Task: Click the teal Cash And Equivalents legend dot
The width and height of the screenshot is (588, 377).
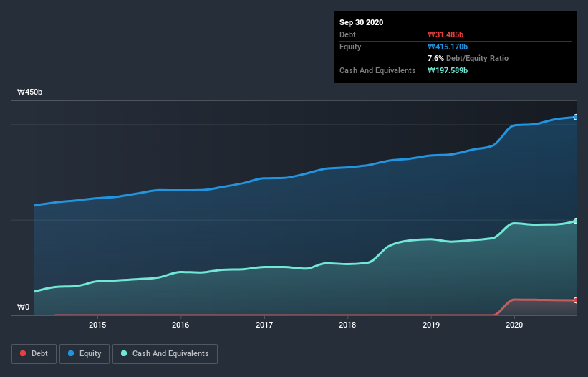Action: coord(124,353)
